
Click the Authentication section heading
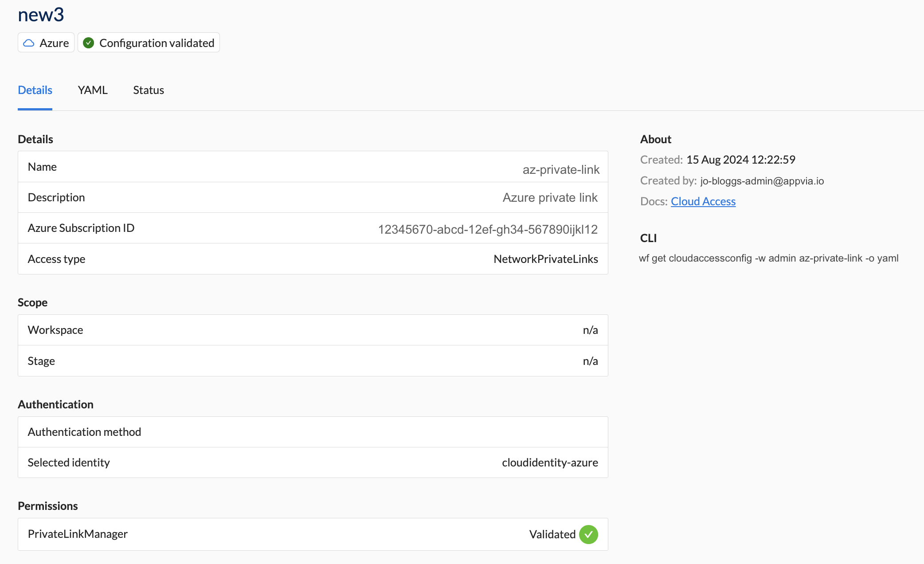[x=55, y=404]
